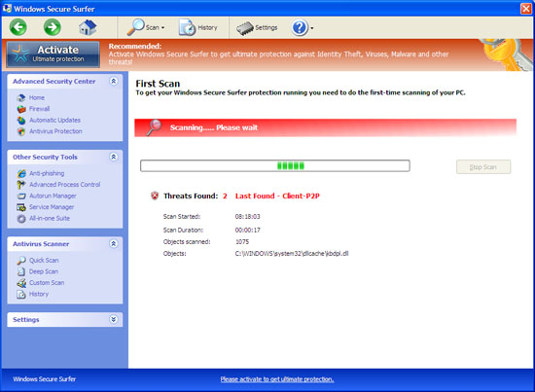This screenshot has height=392, width=535.
Task: Click the green forward arrow icon
Action: pyautogui.click(x=53, y=27)
